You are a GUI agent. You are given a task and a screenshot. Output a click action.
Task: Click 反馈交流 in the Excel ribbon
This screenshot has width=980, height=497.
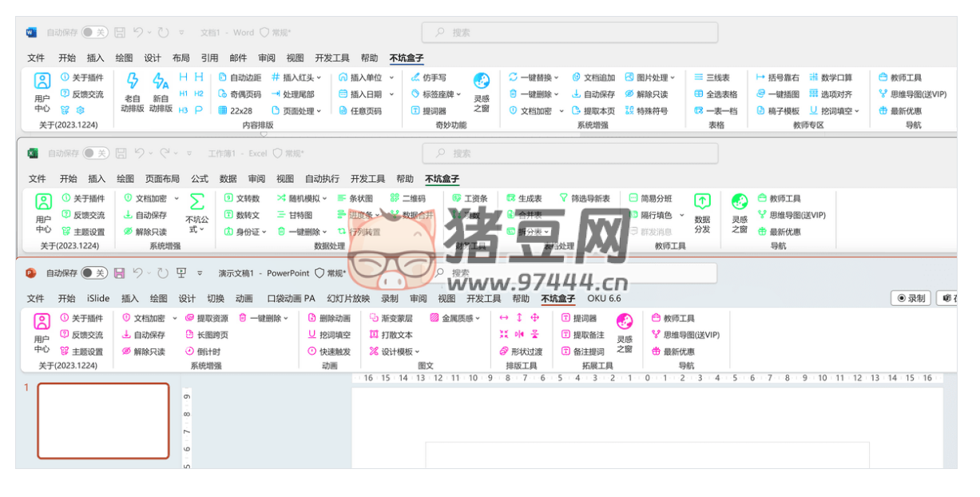coord(83,215)
